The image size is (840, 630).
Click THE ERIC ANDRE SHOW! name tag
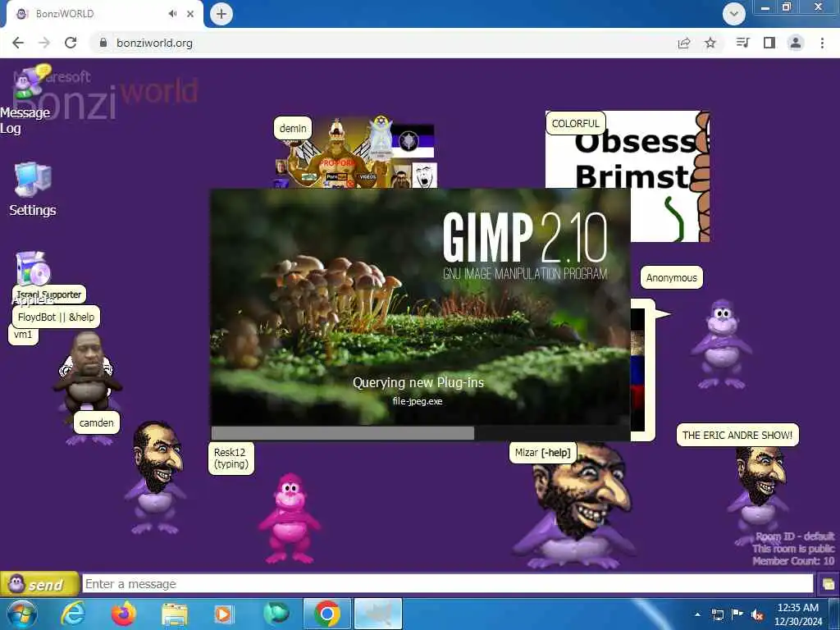pyautogui.click(x=737, y=435)
